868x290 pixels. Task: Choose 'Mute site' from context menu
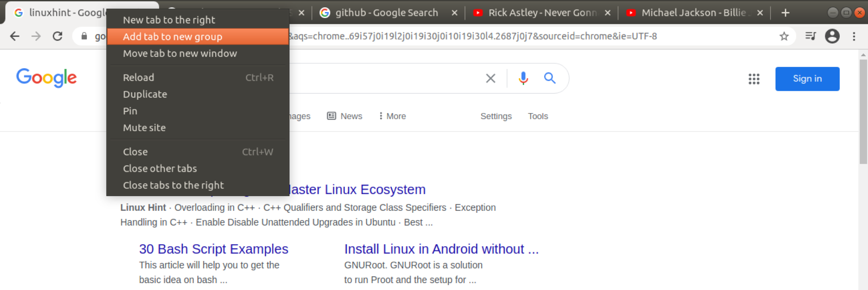click(144, 128)
